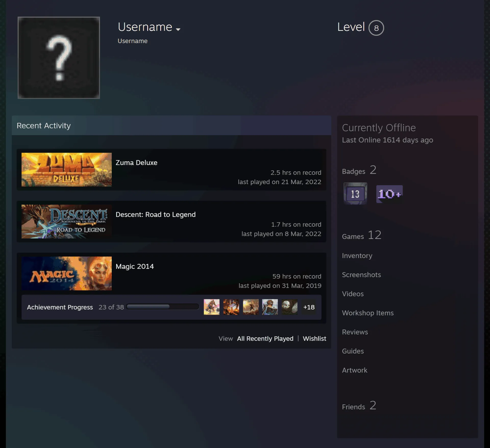The width and height of the screenshot is (490, 448).
Task: Open the 13 years of service badge
Action: click(x=355, y=194)
